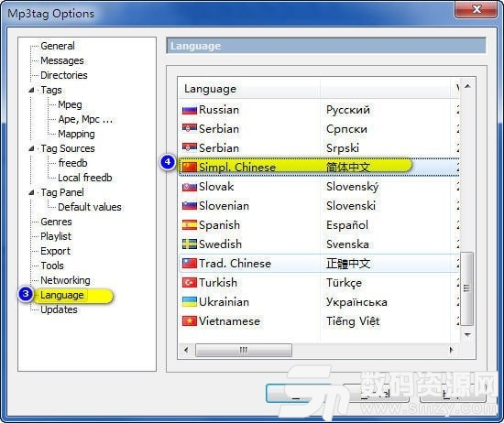Select the Swedish language row

tap(319, 244)
